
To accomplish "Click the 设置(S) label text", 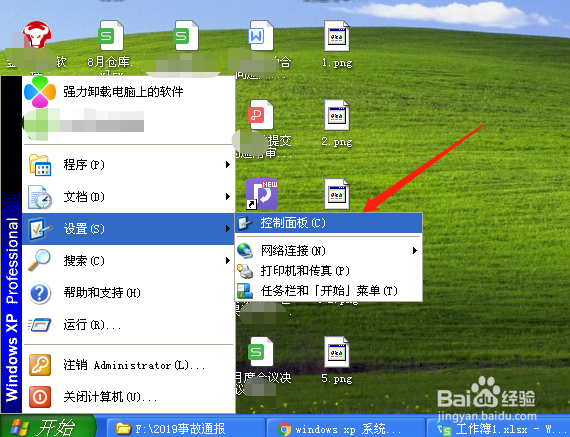I will [84, 229].
